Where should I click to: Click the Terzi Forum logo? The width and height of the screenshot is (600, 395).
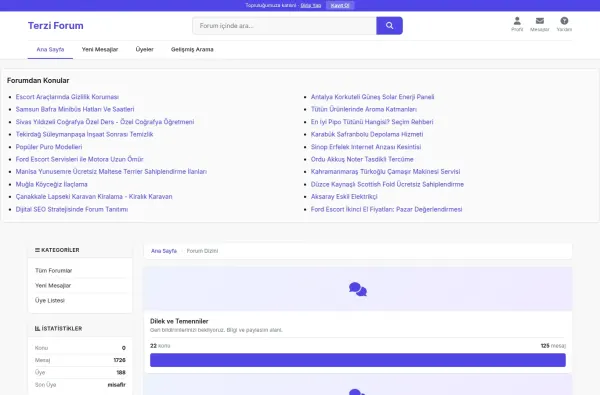tap(55, 26)
